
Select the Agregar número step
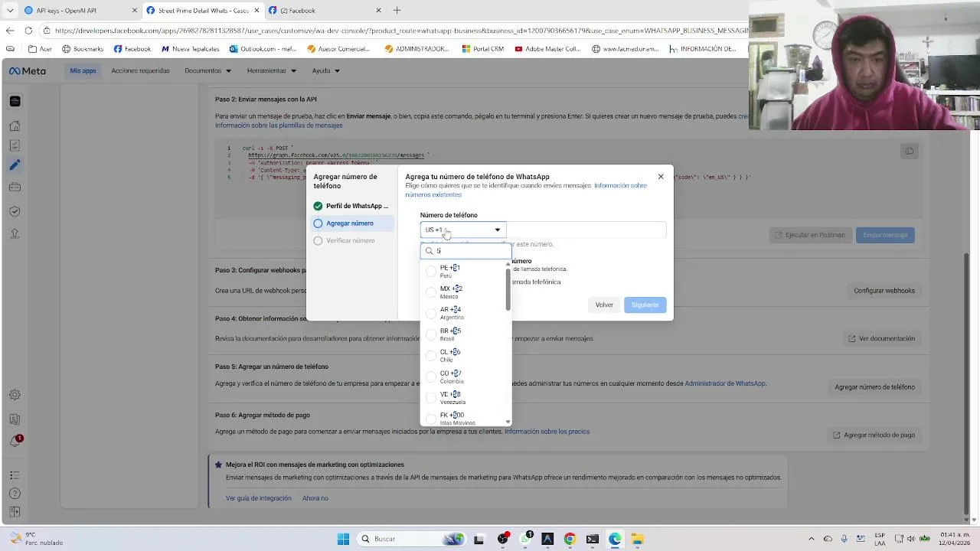pyautogui.click(x=352, y=223)
